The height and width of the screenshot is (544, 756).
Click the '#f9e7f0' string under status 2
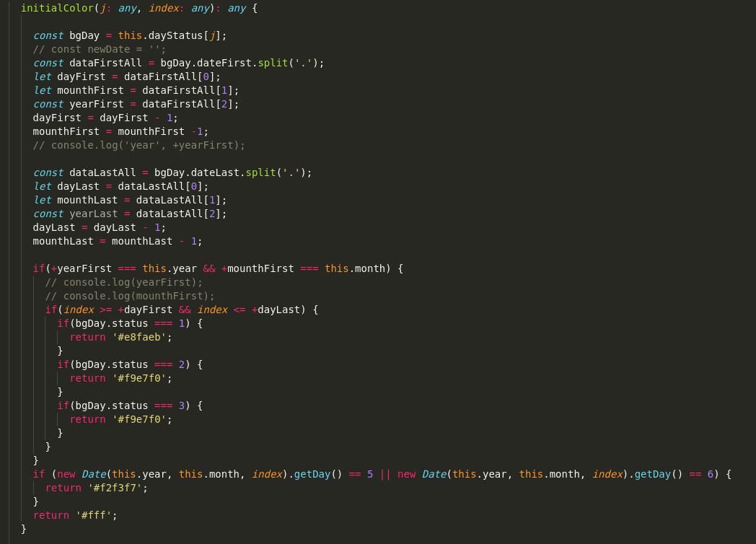point(139,378)
